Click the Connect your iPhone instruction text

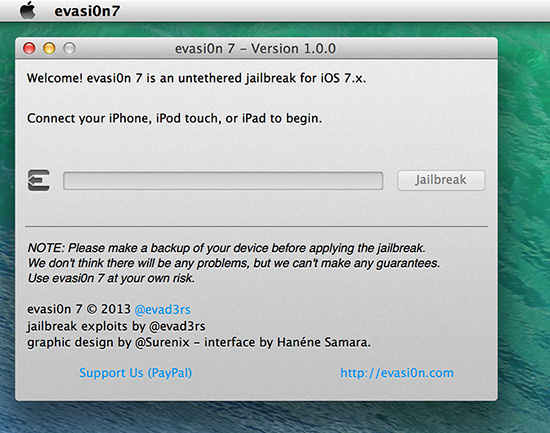(174, 118)
